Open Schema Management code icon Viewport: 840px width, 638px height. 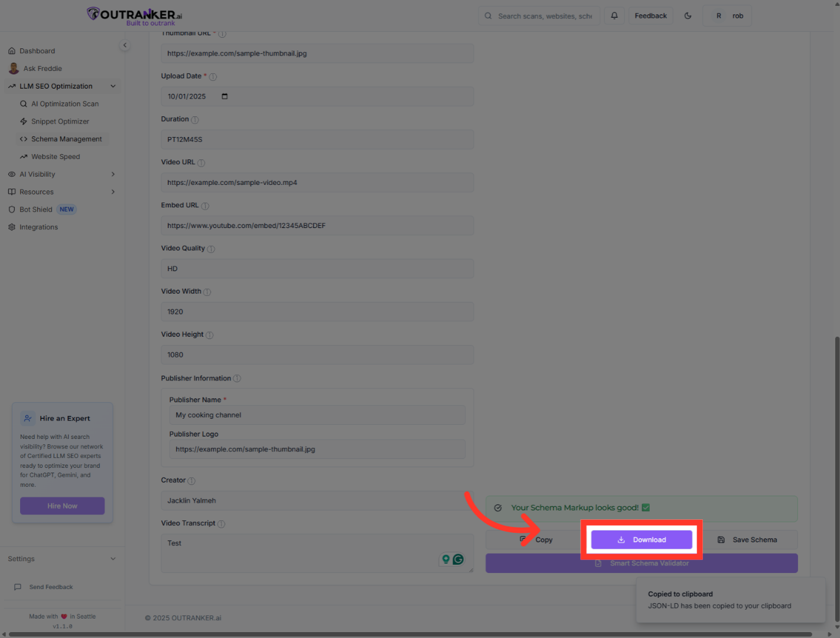(x=23, y=139)
